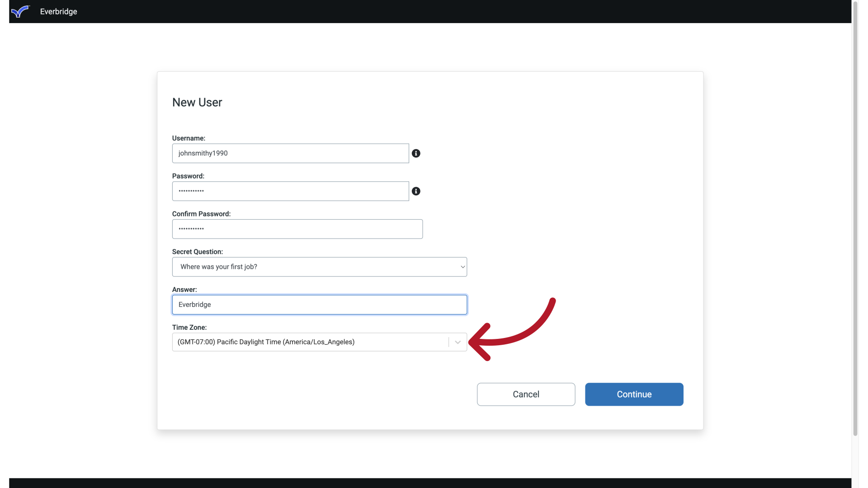The height and width of the screenshot is (488, 868).
Task: Click the Password info icon
Action: tap(416, 191)
